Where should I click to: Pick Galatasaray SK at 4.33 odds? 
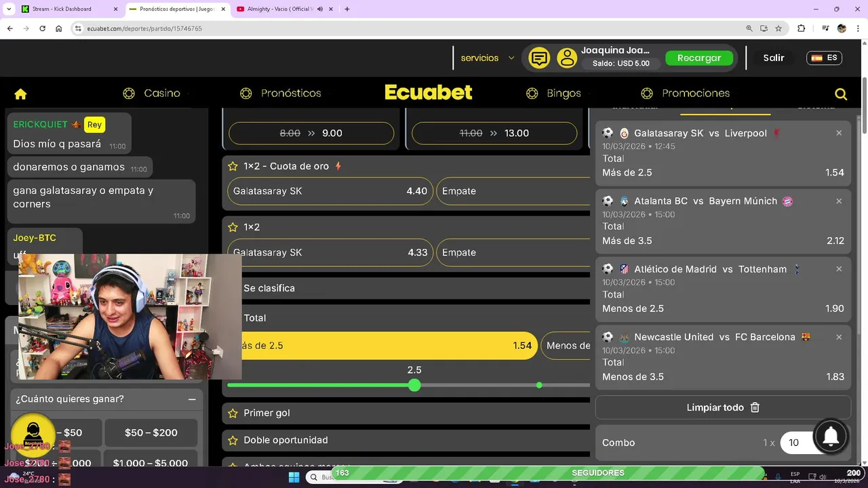pyautogui.click(x=330, y=252)
